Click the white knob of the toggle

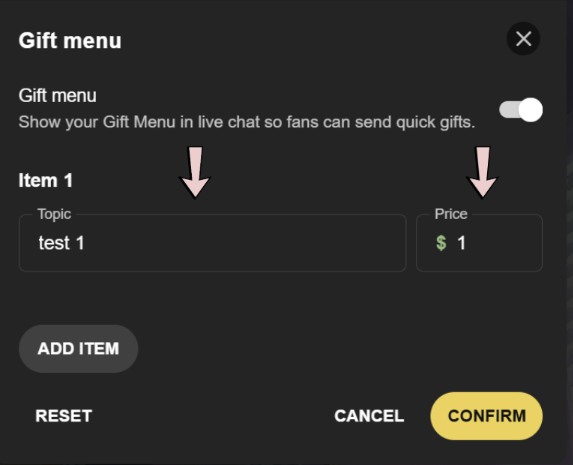point(531,110)
